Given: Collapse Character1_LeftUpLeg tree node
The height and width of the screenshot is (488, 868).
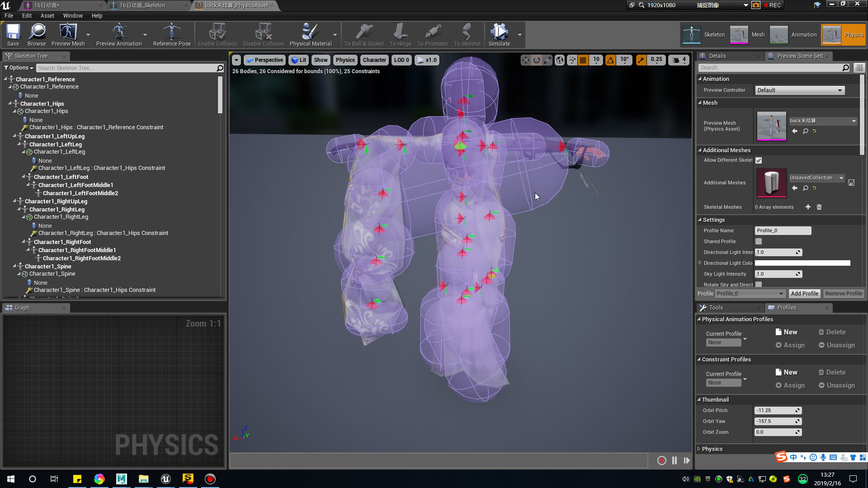Looking at the screenshot, I should (14, 136).
